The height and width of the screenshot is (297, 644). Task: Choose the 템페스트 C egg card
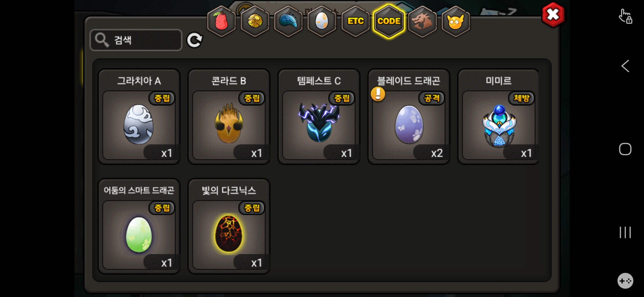coord(319,117)
